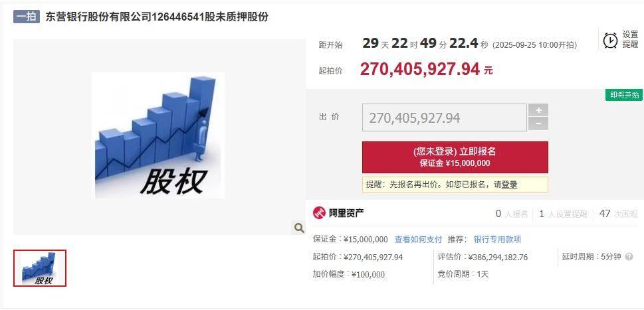Click the 一拍 first-auction tag

point(27,17)
